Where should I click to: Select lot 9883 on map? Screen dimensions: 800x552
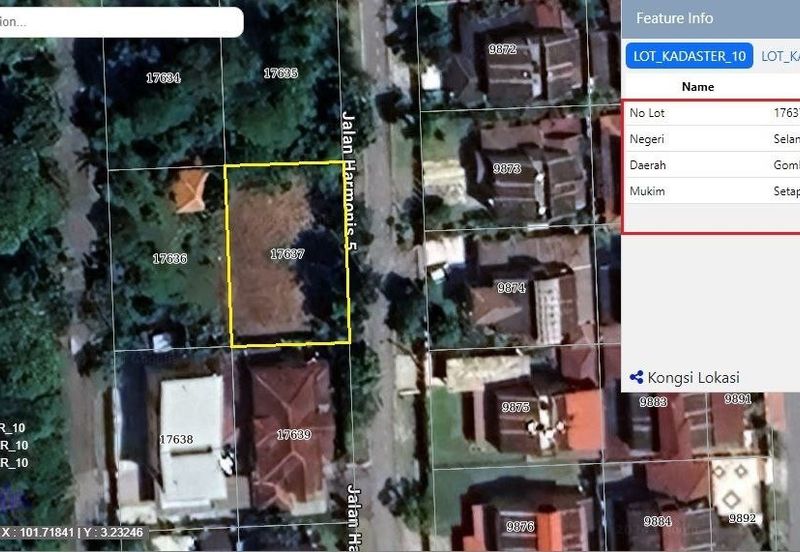(x=654, y=402)
